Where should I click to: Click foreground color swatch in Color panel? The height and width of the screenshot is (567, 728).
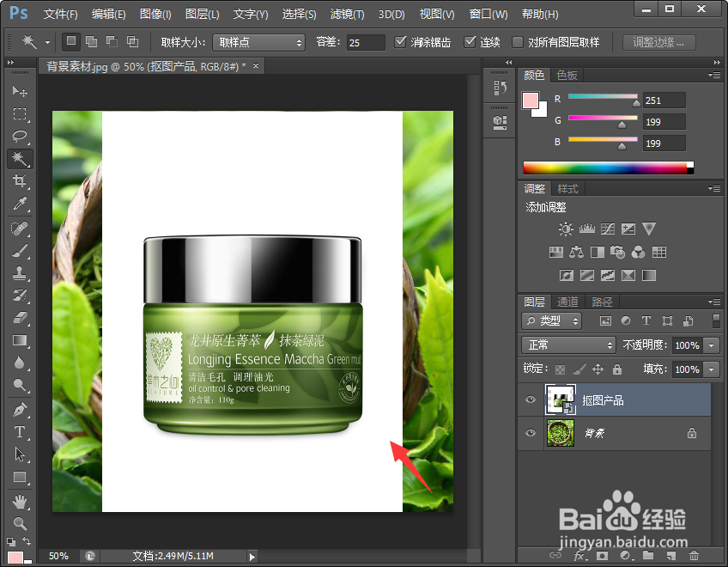531,101
